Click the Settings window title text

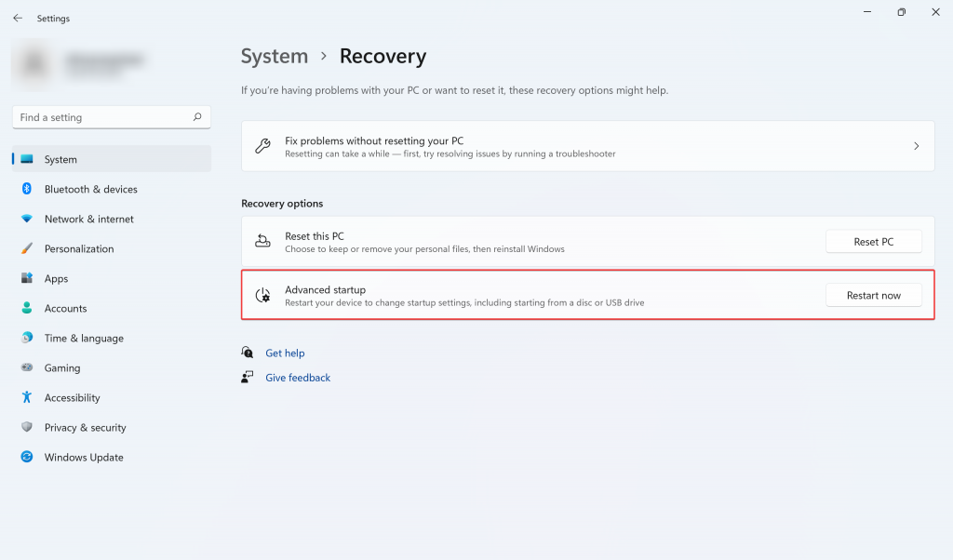(53, 19)
